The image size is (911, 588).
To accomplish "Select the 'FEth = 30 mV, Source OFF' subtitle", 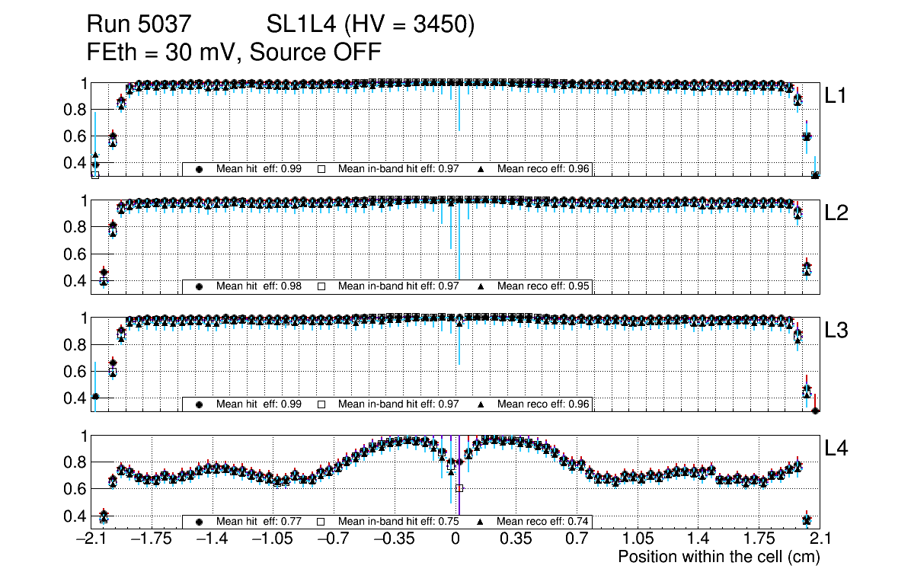I will tap(234, 52).
